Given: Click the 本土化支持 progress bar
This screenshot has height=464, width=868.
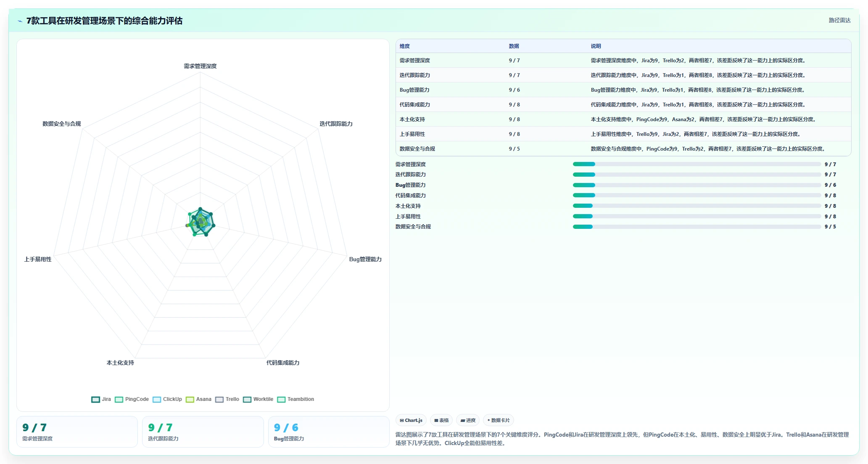Looking at the screenshot, I should (697, 206).
